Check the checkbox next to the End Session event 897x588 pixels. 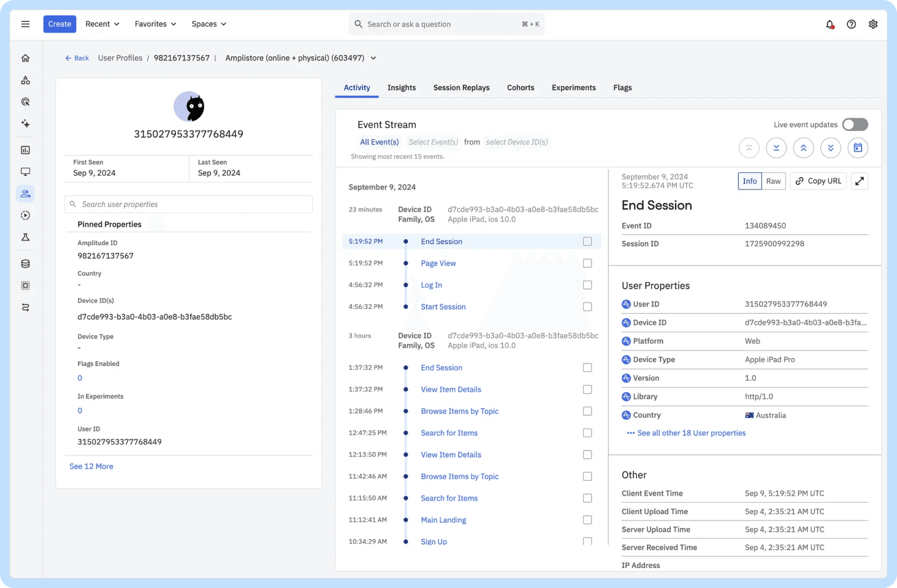[587, 241]
